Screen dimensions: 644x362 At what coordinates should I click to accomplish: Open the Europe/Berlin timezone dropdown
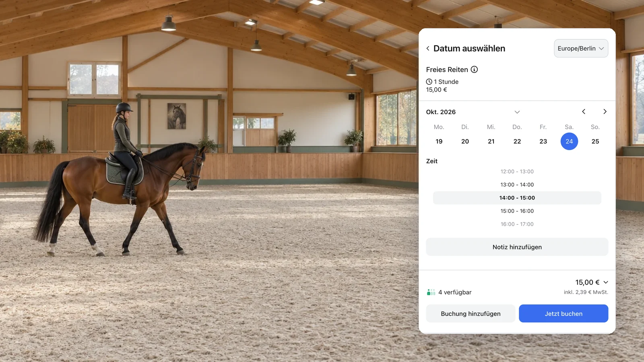[581, 48]
